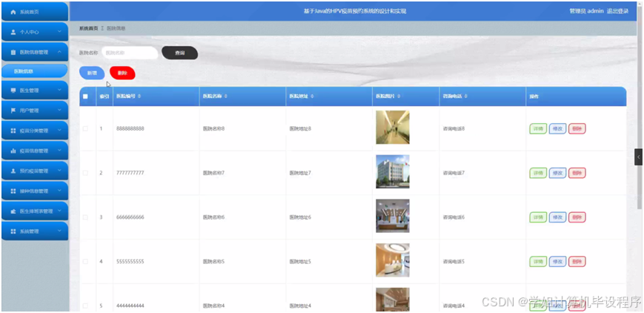Expand the 医生排班表管理 menu chevron
The width and height of the screenshot is (644, 313).
pyautogui.click(x=59, y=211)
